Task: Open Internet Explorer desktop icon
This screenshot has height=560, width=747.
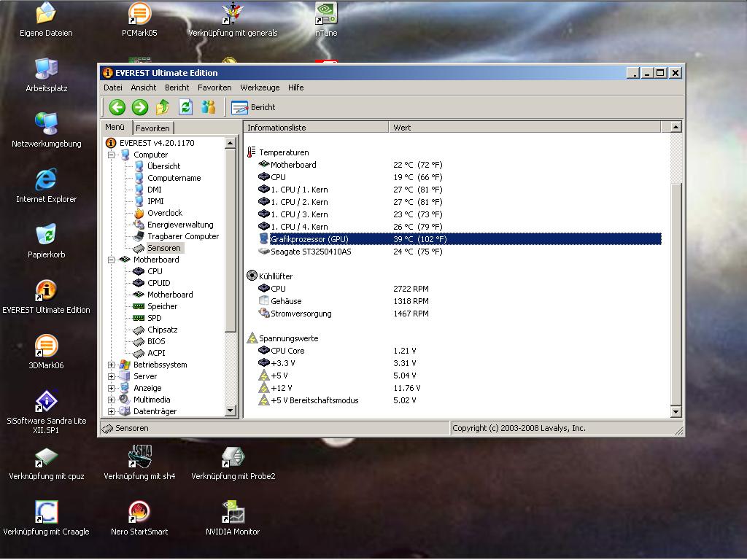Action: click(x=46, y=186)
